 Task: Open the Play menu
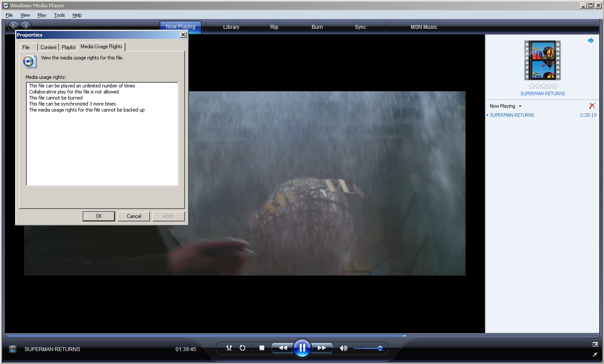click(x=42, y=15)
